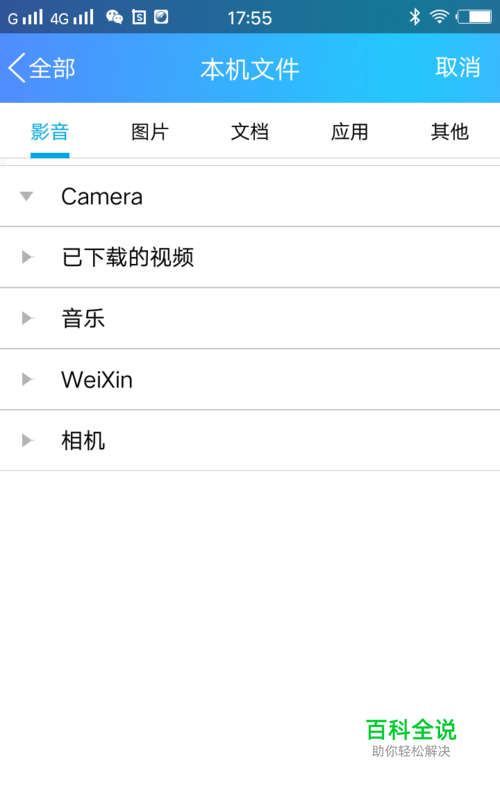This screenshot has width=500, height=790.
Task: Expand the 相机 folder arrow
Action: pos(27,440)
